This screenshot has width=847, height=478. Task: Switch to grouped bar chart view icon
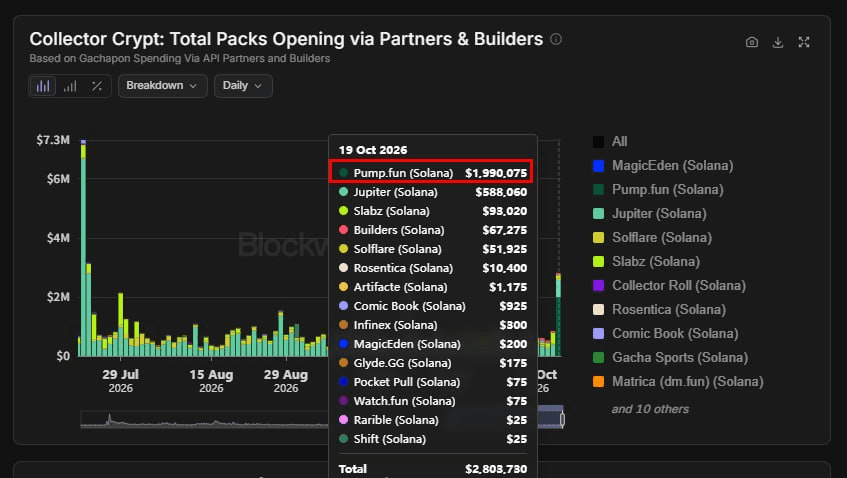70,86
